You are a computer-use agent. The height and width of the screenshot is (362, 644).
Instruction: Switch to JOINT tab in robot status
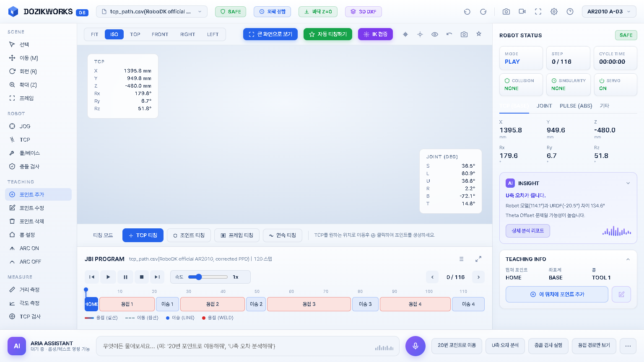[544, 106]
